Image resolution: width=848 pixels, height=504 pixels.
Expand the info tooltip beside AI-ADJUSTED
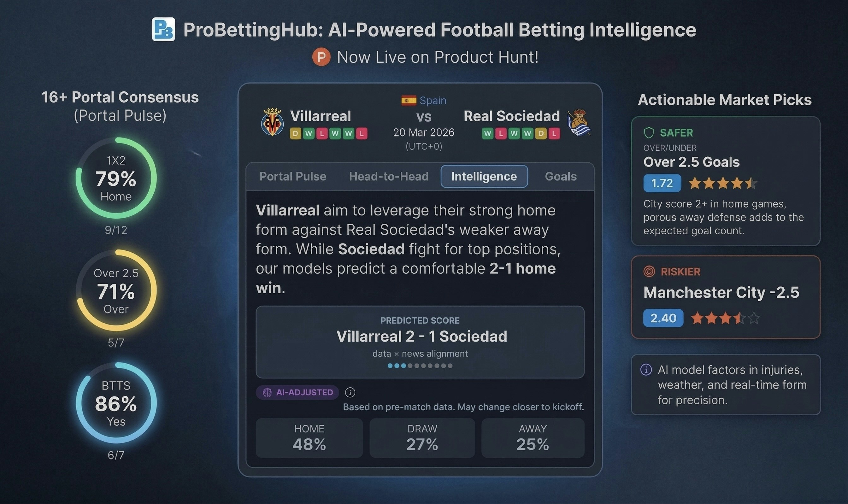[x=350, y=392]
